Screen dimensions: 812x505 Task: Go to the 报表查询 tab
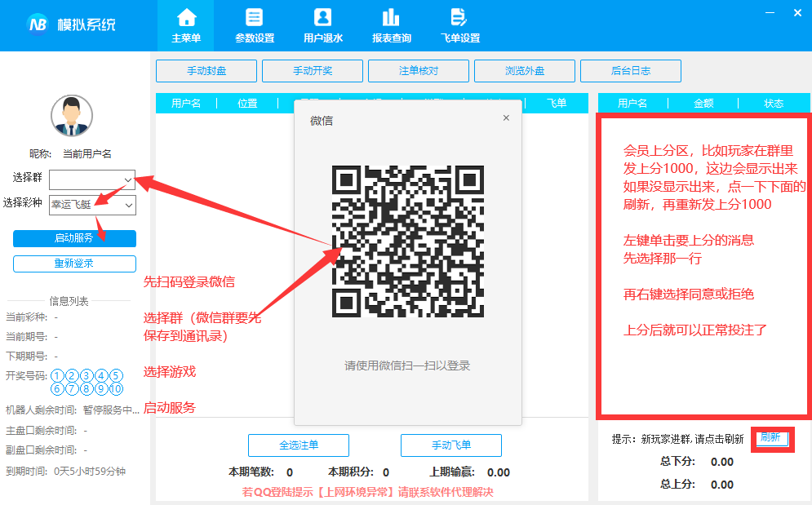click(x=391, y=25)
